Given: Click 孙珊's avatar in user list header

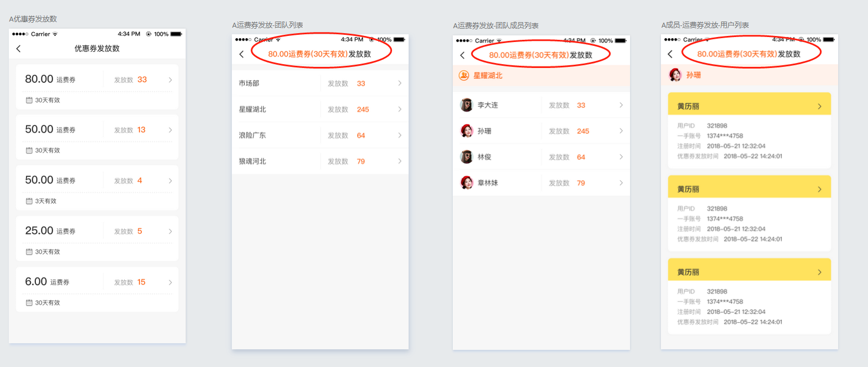Looking at the screenshot, I should tap(675, 75).
